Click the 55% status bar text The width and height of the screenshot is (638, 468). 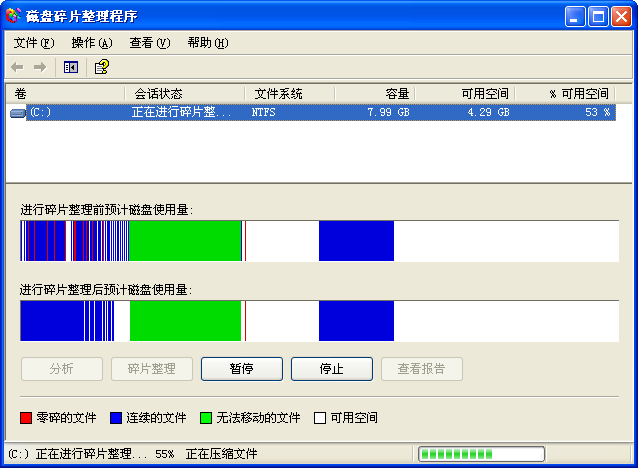pyautogui.click(x=165, y=454)
